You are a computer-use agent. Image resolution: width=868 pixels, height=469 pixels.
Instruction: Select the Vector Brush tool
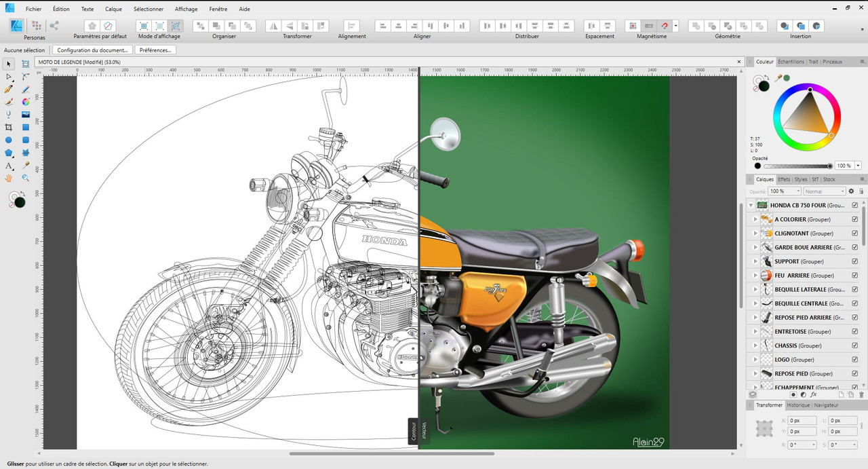click(9, 102)
